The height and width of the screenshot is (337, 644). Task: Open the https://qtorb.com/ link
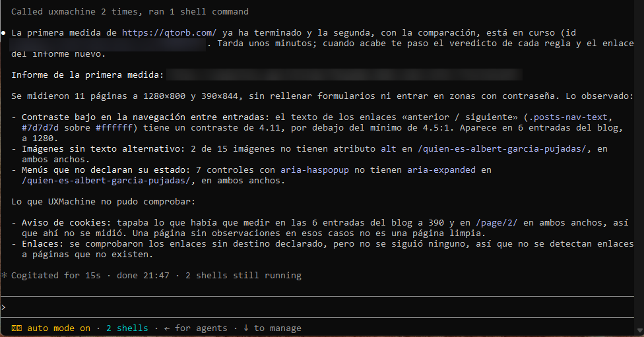pos(169,33)
